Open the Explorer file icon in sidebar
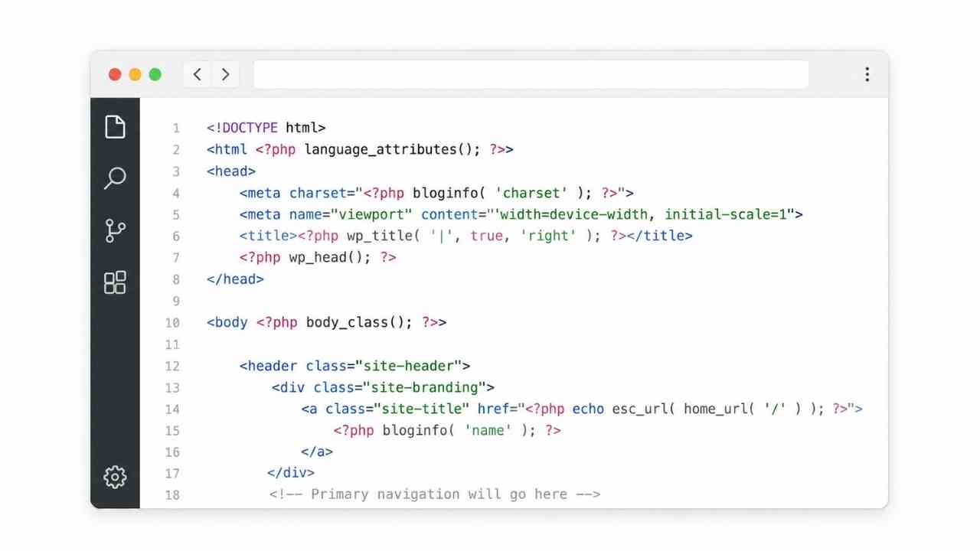 click(115, 126)
